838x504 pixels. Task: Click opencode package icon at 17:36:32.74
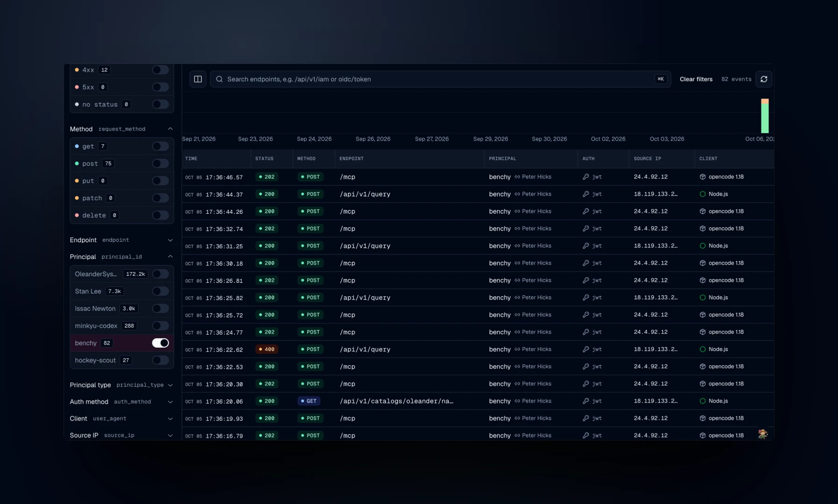(703, 229)
